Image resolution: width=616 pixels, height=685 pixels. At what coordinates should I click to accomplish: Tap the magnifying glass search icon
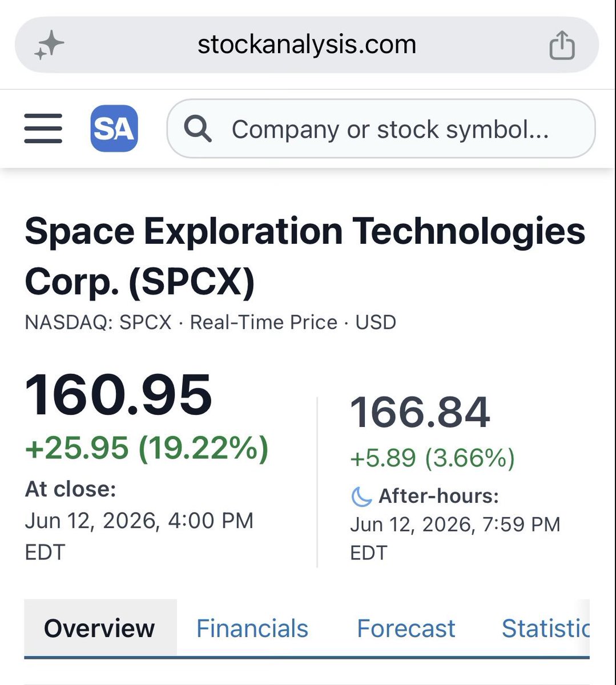tap(198, 129)
